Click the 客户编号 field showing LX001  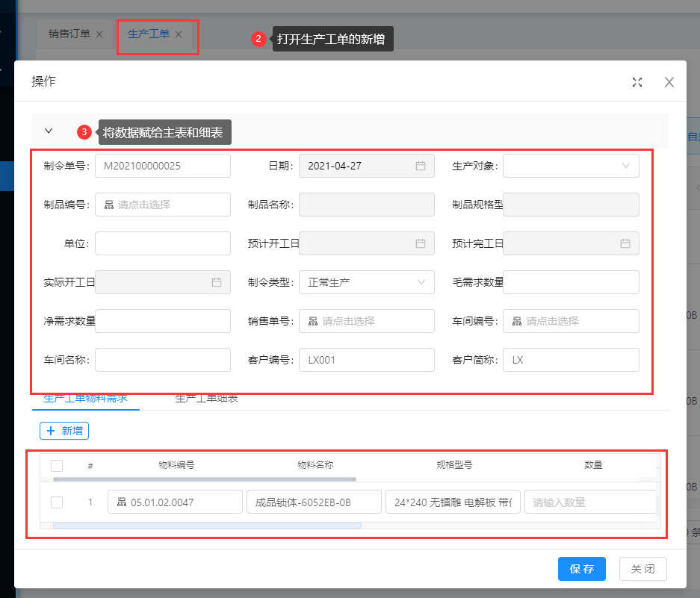(x=367, y=360)
